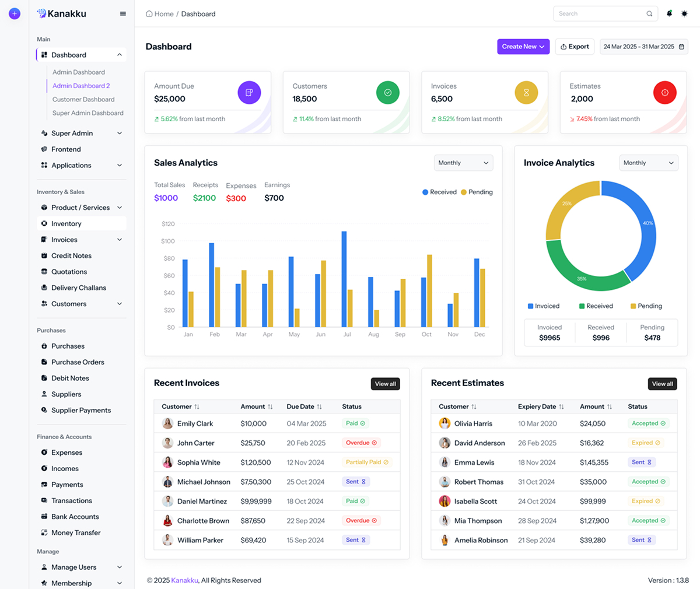Image resolution: width=700 pixels, height=589 pixels.
Task: Click the Quotations sidebar icon
Action: click(x=44, y=271)
